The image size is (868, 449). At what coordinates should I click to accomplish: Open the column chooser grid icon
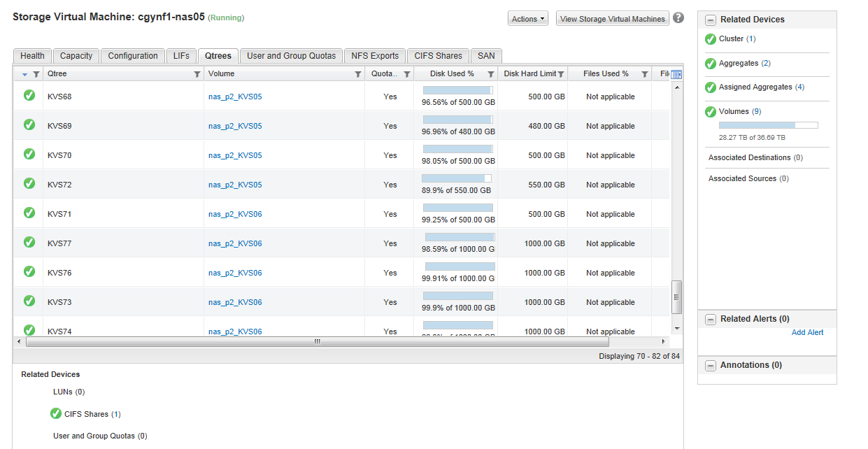[x=676, y=74]
